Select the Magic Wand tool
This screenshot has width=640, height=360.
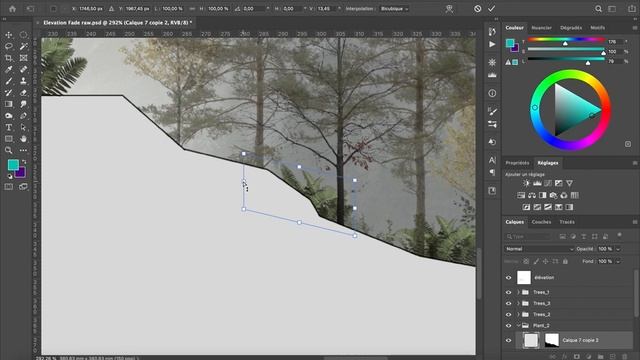(23, 47)
